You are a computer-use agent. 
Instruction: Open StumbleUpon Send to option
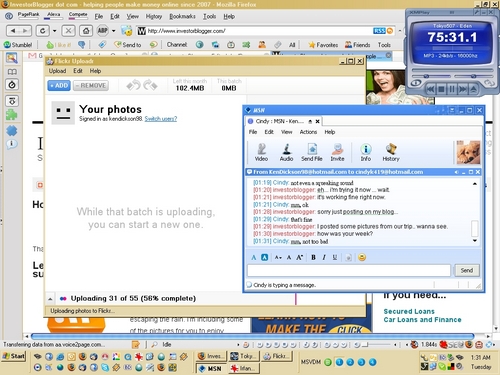click(x=128, y=45)
